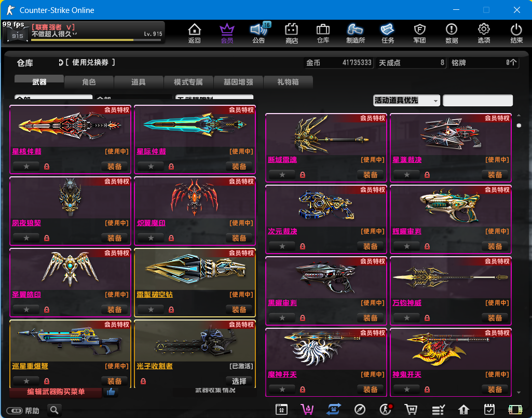Click the checklist icon in bottom bar
532x418 pixels.
(x=438, y=410)
